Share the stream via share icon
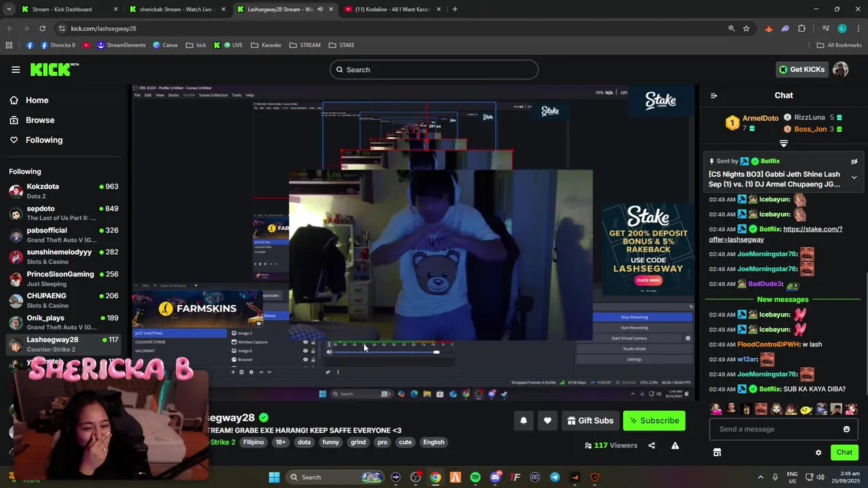This screenshot has height=488, width=868. [x=652, y=445]
